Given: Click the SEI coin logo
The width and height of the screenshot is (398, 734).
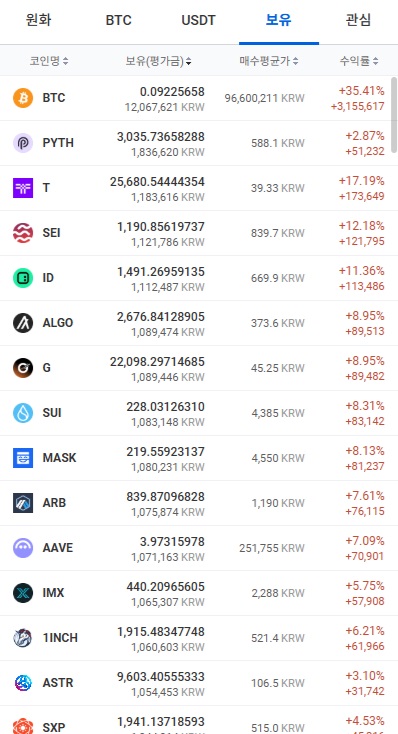Looking at the screenshot, I should point(23,233).
